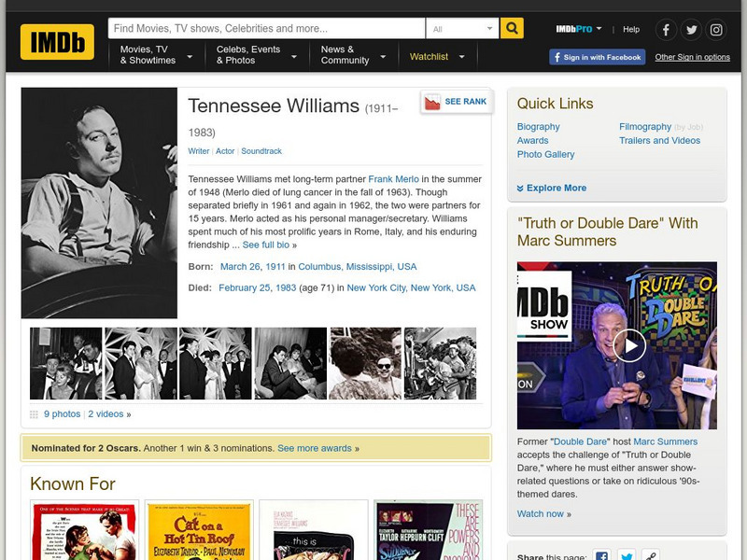This screenshot has height=560, width=747.
Task: Click the IMDb logo
Action: point(57,42)
